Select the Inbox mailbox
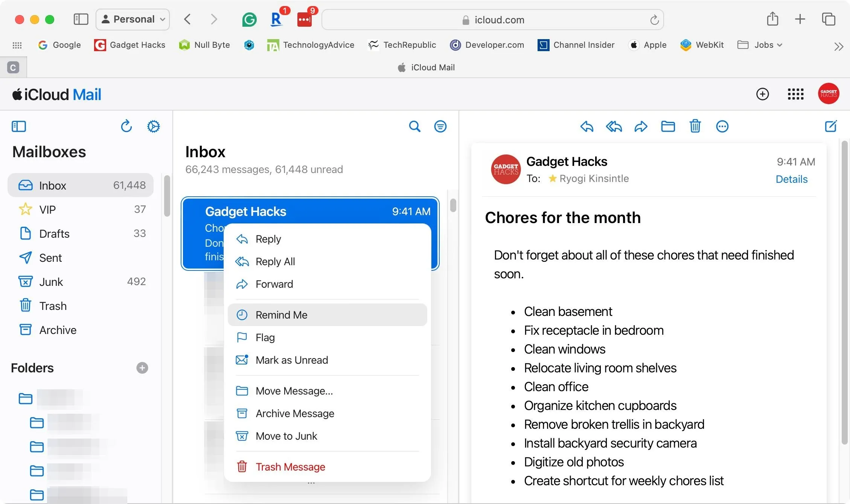Screen dimensions: 850x504 click(x=81, y=185)
